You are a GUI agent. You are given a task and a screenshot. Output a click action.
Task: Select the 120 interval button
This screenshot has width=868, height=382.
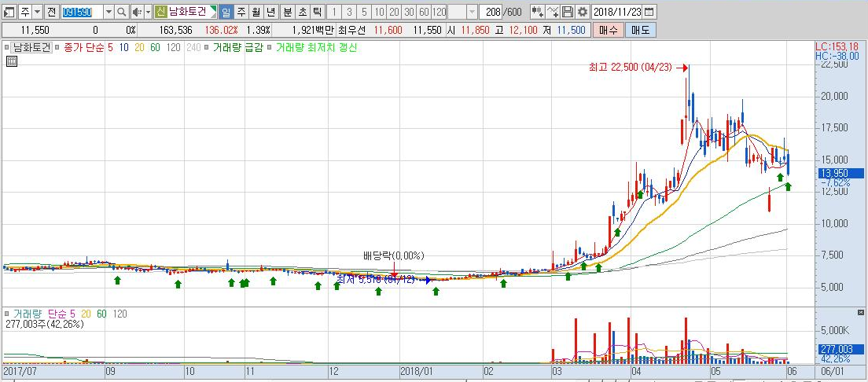(x=439, y=12)
